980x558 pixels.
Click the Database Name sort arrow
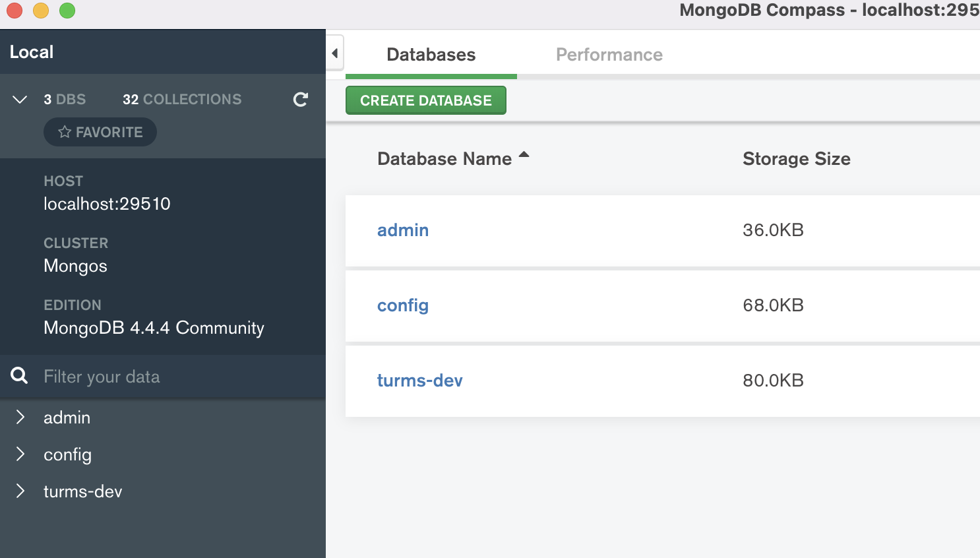(524, 155)
